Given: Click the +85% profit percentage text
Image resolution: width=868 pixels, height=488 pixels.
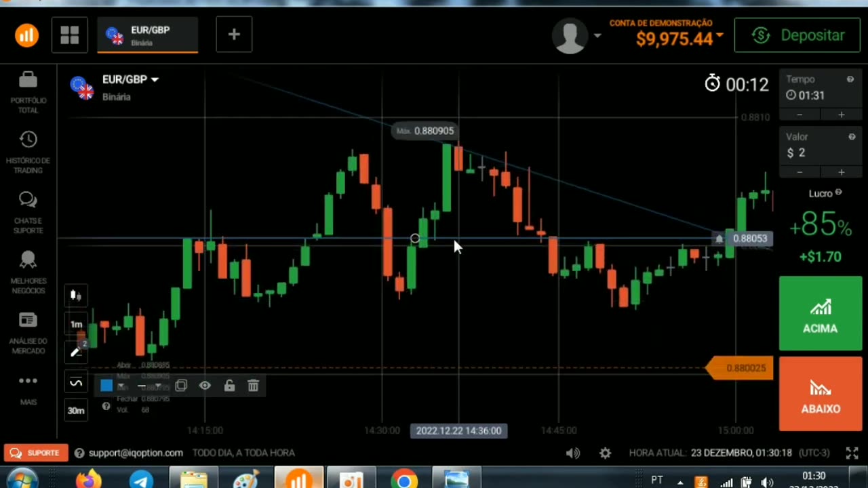Looking at the screenshot, I should click(x=820, y=224).
